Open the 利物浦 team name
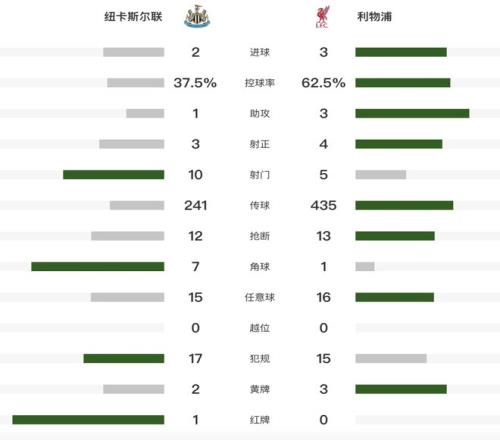The width and height of the screenshot is (500, 440). 374,16
